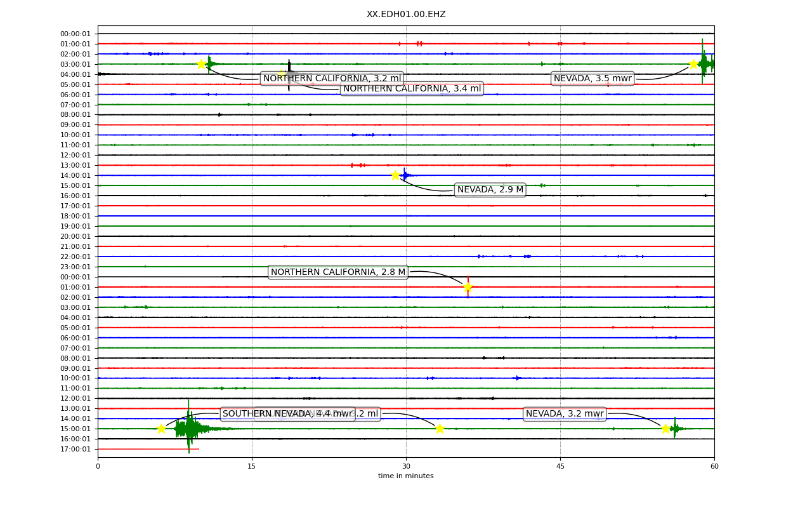812x508 pixels.
Task: Click the NEVADA, 3.2 mwr annotation label
Action: click(x=565, y=414)
